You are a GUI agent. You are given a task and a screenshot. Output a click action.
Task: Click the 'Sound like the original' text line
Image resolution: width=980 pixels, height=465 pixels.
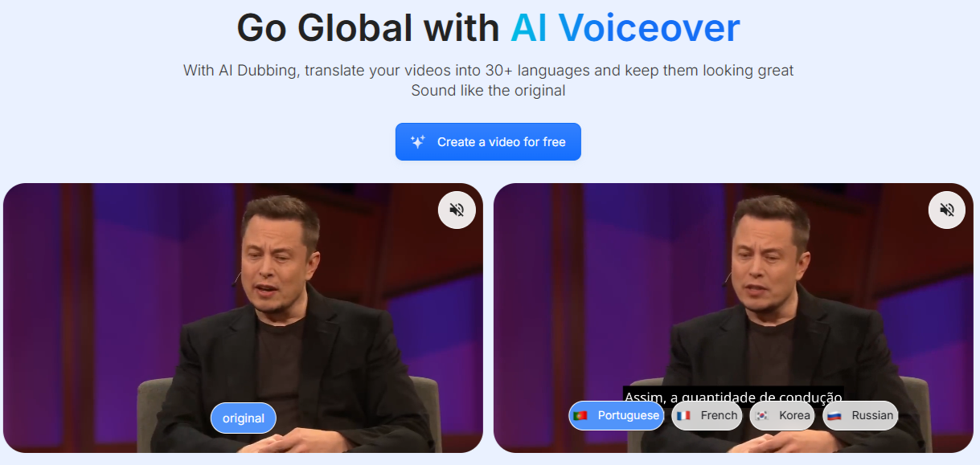(x=488, y=91)
